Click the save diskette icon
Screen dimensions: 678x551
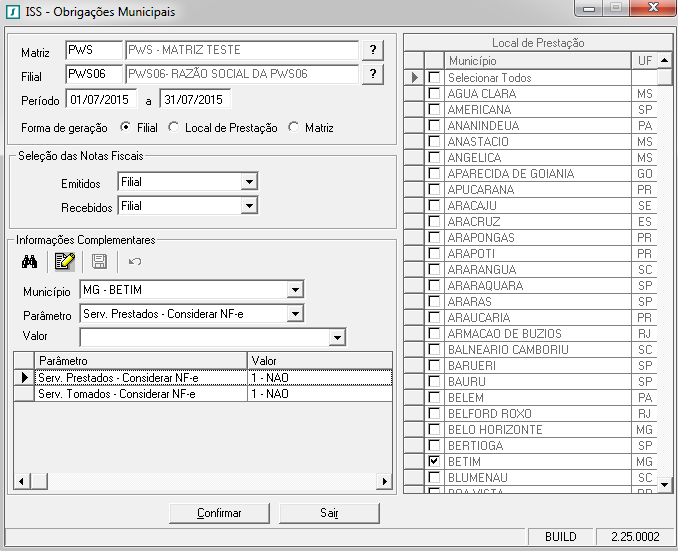[x=99, y=262]
